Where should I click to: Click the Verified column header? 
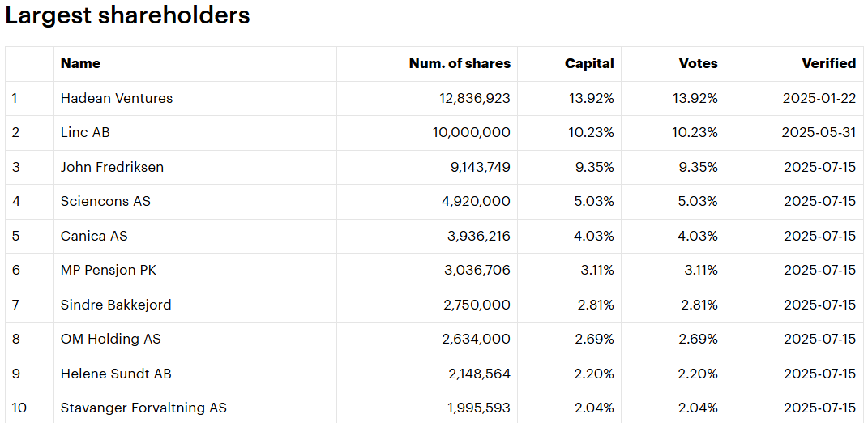pos(829,64)
